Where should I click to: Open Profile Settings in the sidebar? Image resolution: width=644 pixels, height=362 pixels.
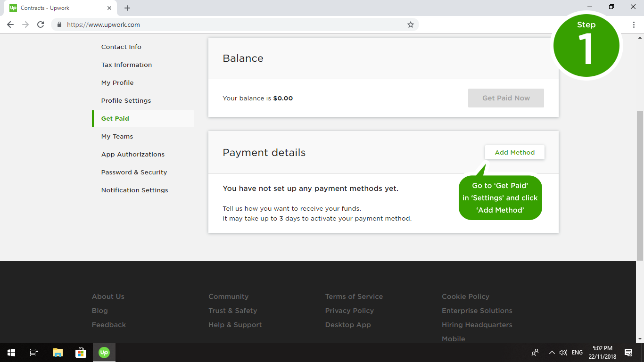[126, 100]
